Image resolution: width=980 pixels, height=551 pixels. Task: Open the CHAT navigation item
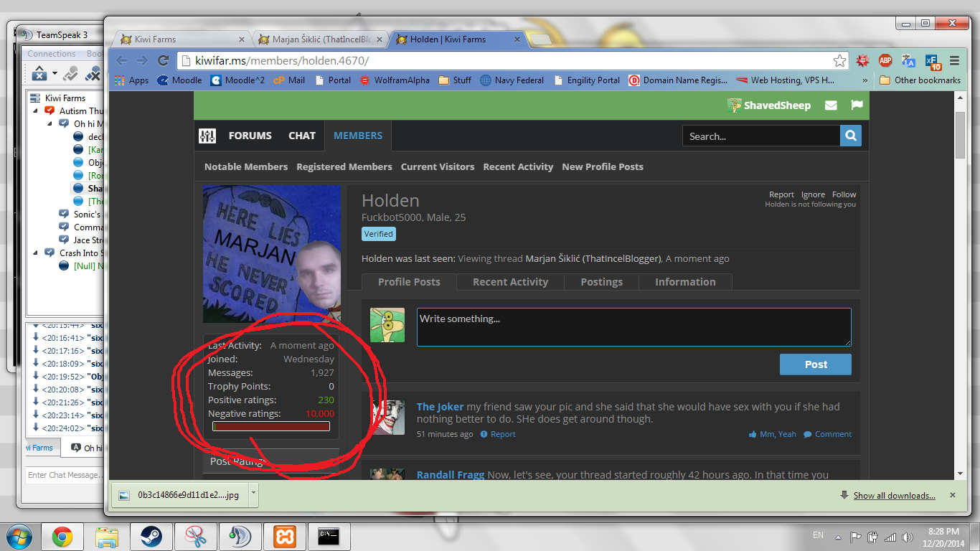302,136
